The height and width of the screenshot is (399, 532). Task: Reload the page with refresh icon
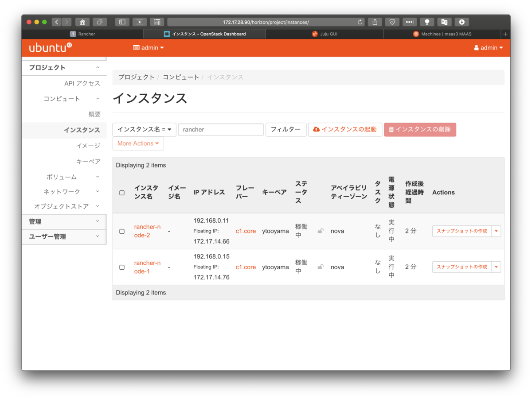coord(360,22)
